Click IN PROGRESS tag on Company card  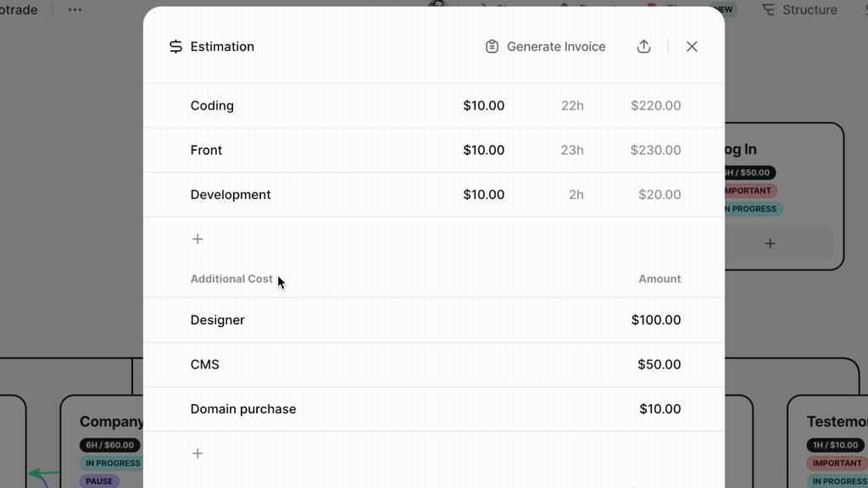coord(113,463)
